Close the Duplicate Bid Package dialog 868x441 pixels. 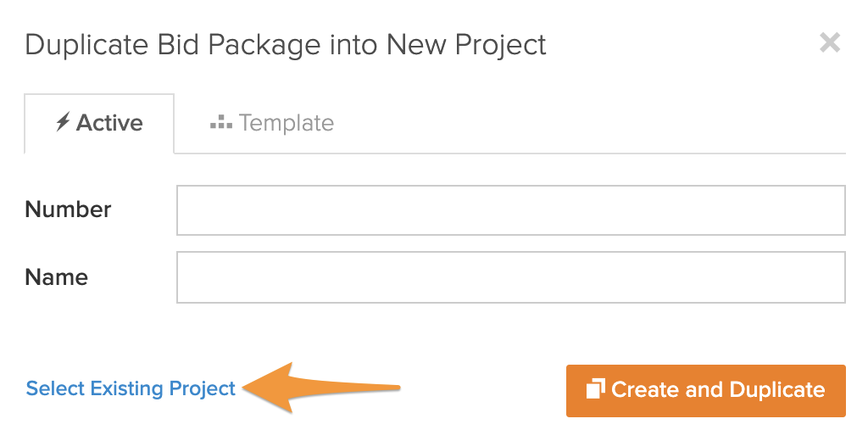point(830,43)
